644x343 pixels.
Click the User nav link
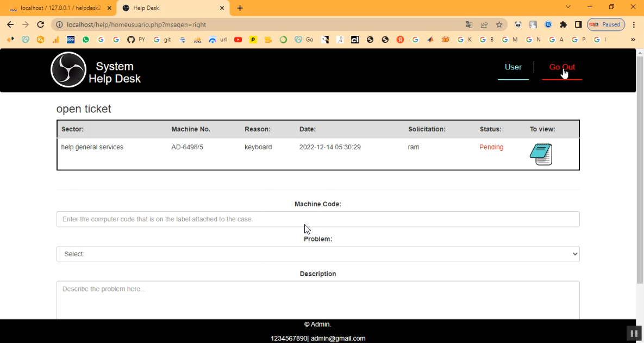pyautogui.click(x=513, y=67)
